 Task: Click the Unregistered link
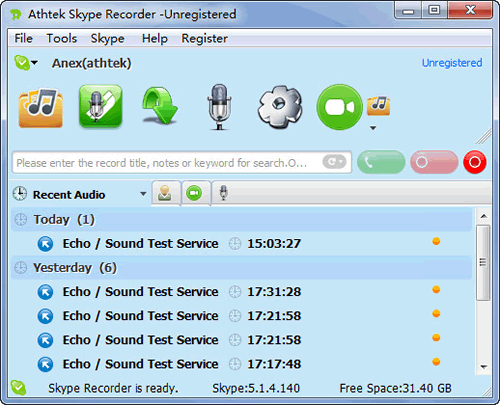click(x=452, y=63)
